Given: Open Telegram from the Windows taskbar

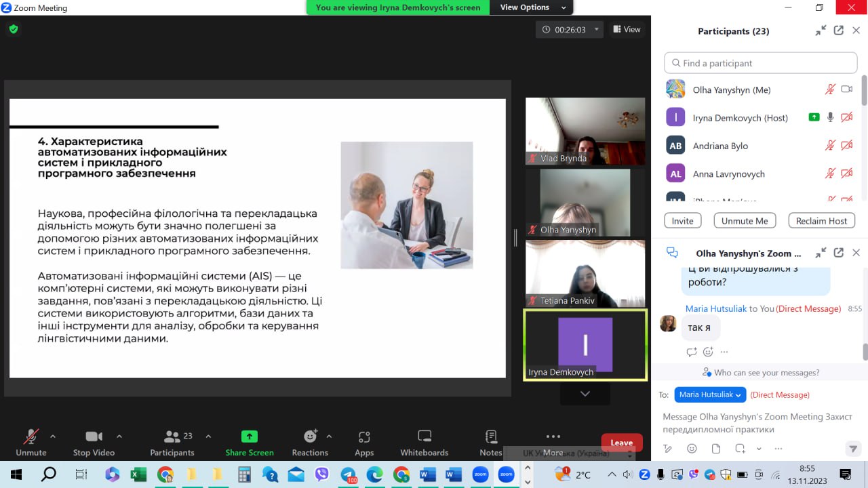Looking at the screenshot, I should tap(349, 475).
